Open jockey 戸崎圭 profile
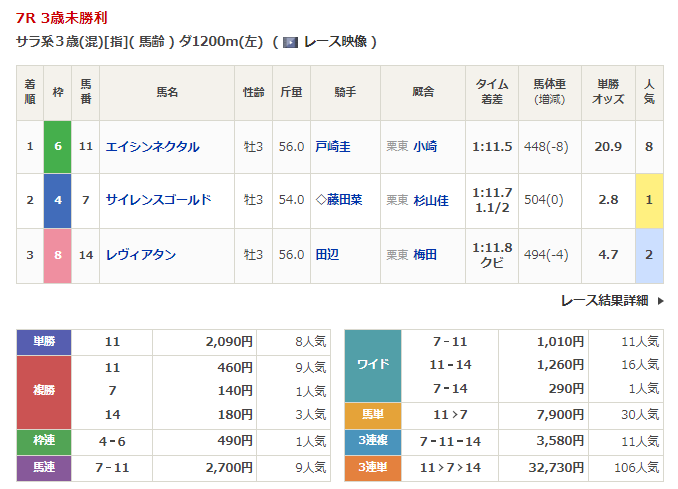 tap(332, 147)
